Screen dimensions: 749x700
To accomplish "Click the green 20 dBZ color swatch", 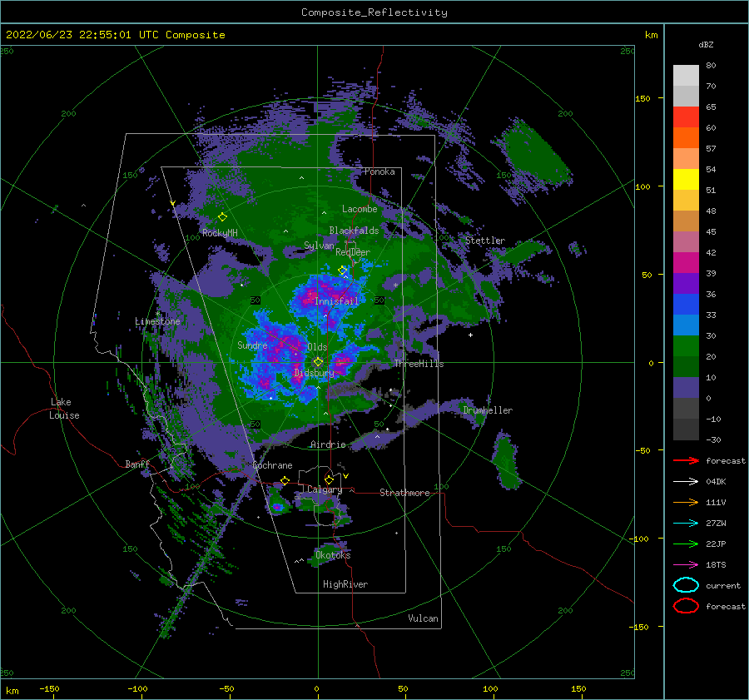I will [686, 345].
